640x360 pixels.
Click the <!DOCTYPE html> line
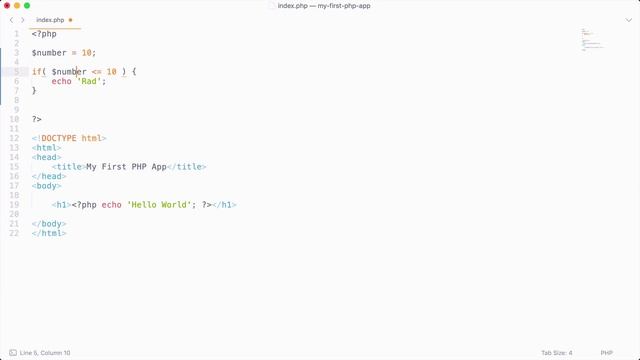point(69,138)
